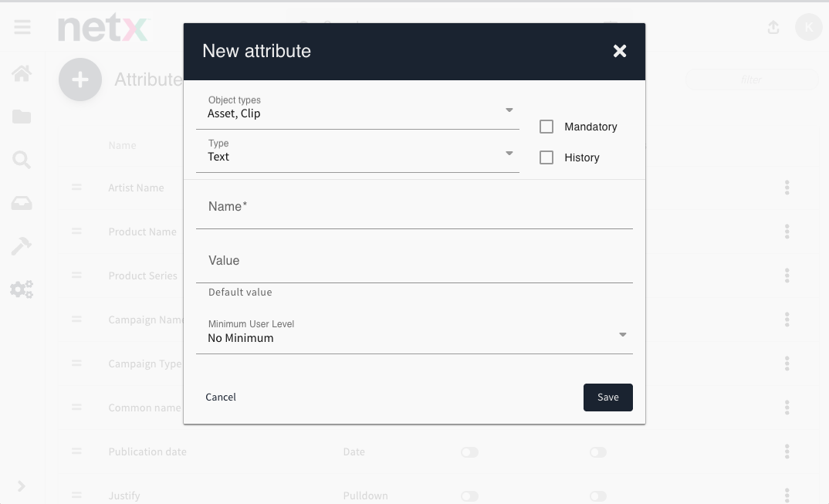The height and width of the screenshot is (504, 829).
Task: Click the round plus add attribute button
Action: coord(80,79)
